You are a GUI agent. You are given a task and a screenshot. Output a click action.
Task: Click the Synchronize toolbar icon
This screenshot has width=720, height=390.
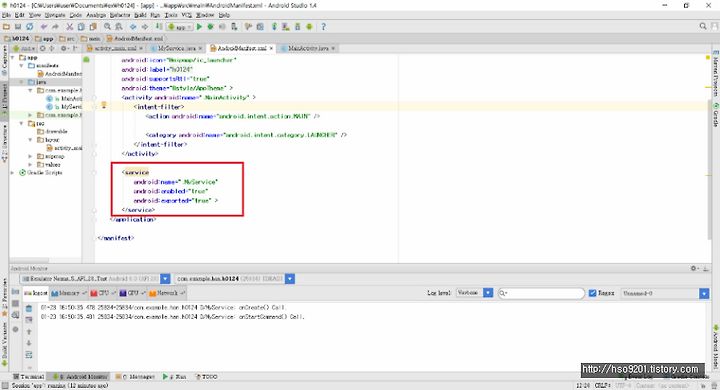tap(29, 27)
